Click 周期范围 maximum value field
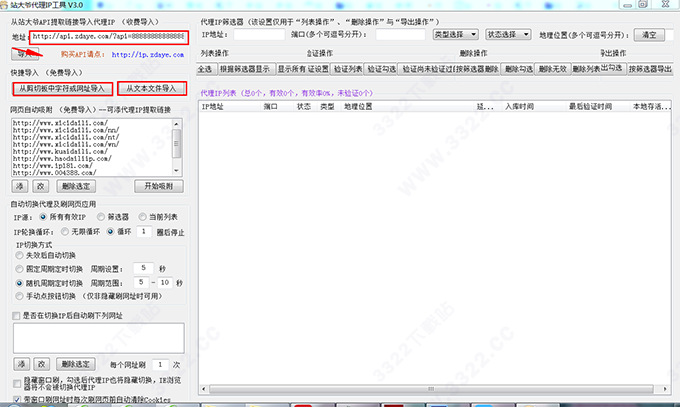680x407 pixels. (165, 282)
